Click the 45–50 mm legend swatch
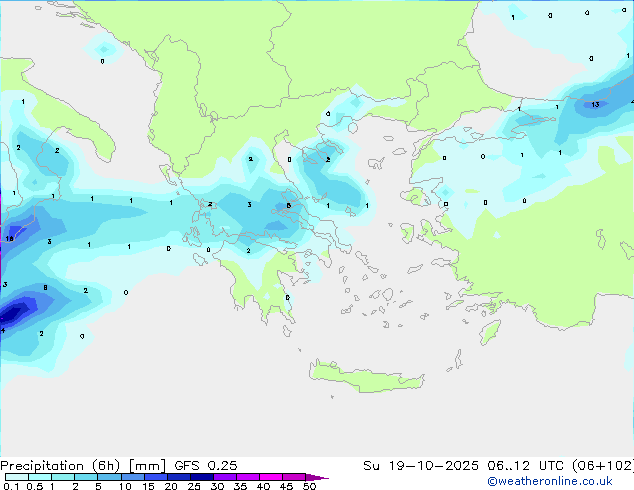The image size is (634, 490). pos(294,477)
